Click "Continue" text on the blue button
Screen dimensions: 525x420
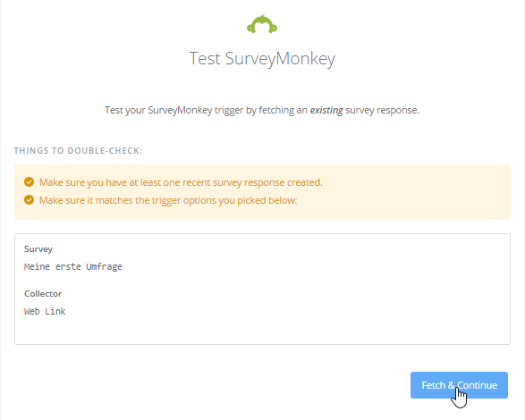click(477, 385)
